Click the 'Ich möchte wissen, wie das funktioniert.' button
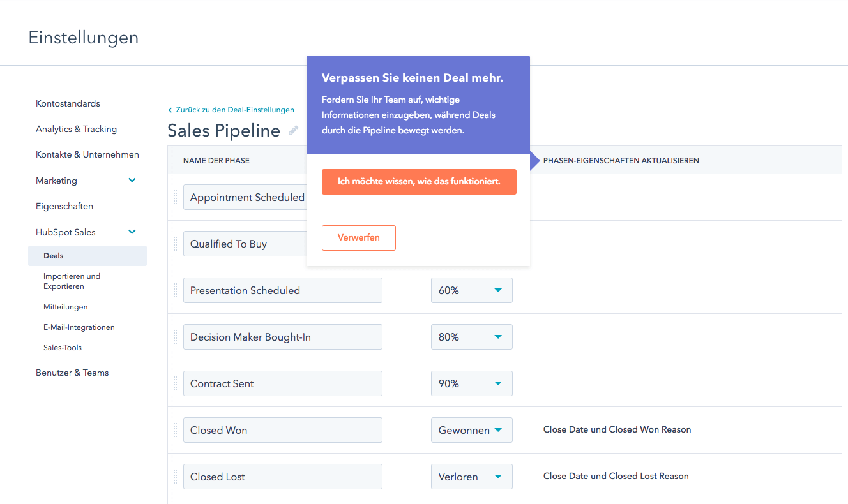The image size is (848, 504). click(419, 181)
